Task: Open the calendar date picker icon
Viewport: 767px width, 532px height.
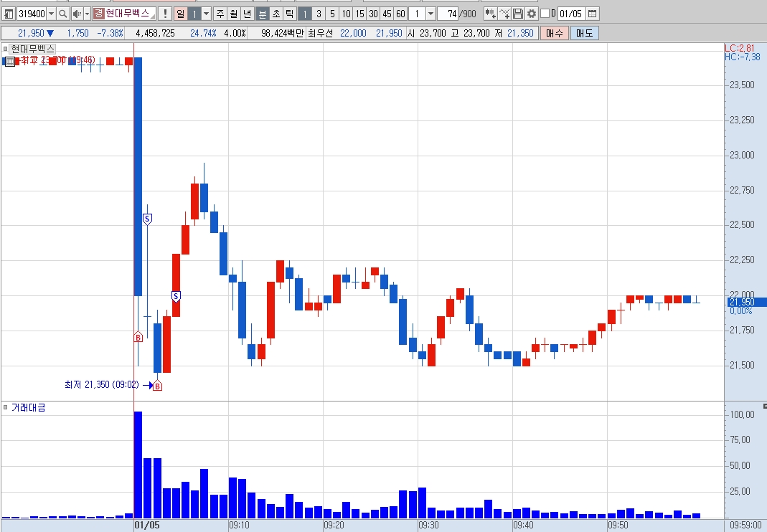Action: pyautogui.click(x=592, y=14)
